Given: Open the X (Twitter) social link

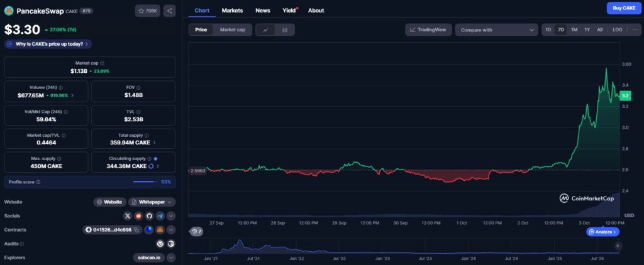Looking at the screenshot, I should (x=128, y=215).
